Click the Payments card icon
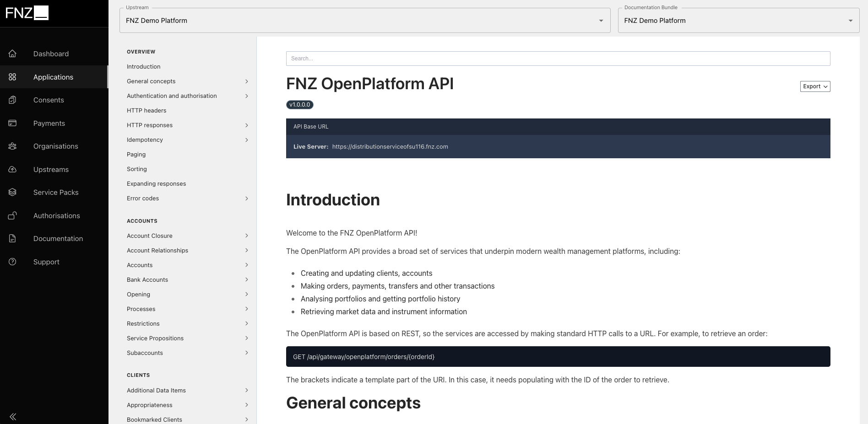This screenshot has height=424, width=868. 12,123
